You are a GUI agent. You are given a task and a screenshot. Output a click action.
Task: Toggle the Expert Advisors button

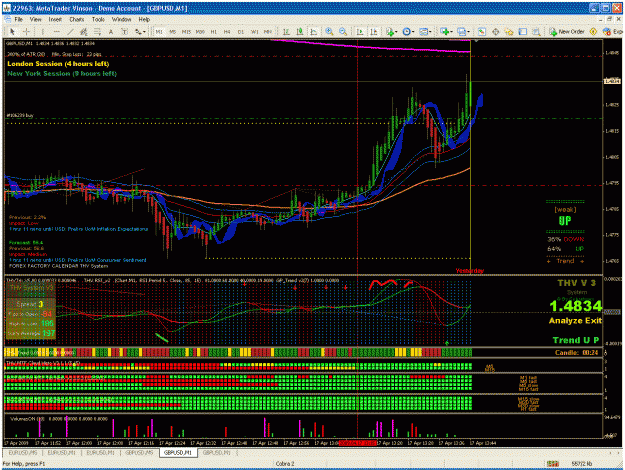click(612, 32)
